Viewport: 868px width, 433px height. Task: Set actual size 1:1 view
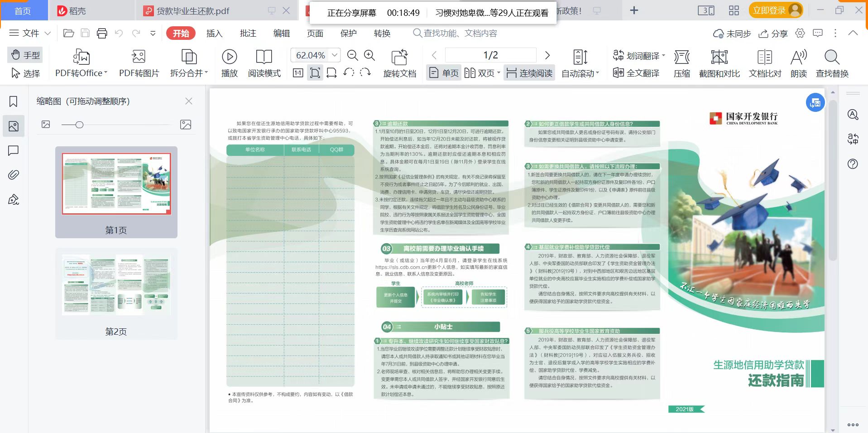pos(298,73)
